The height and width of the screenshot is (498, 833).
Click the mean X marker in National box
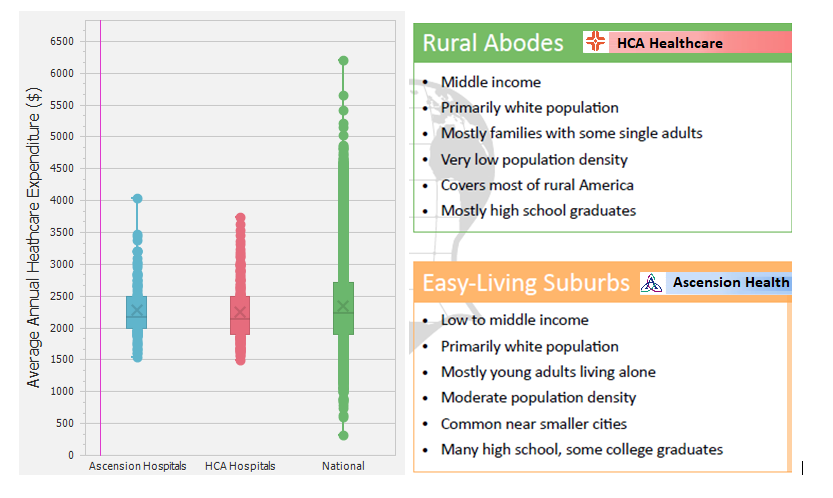(x=343, y=306)
